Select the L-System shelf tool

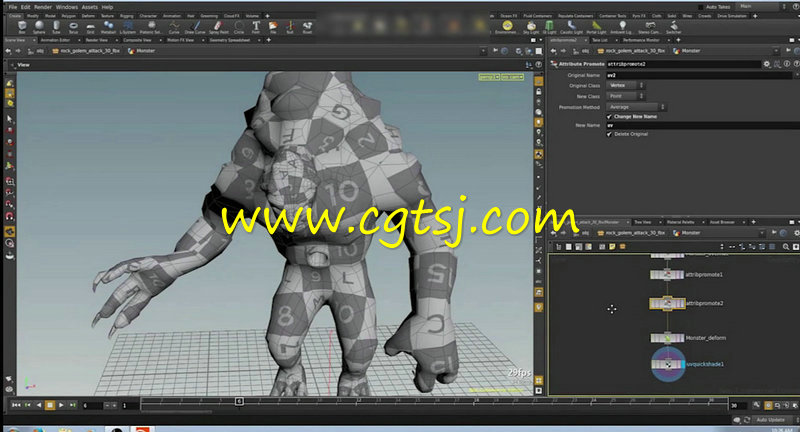(x=128, y=27)
